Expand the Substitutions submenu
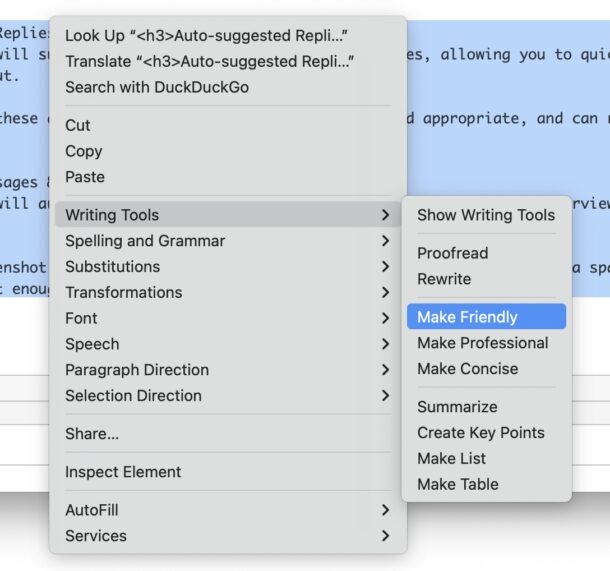The height and width of the screenshot is (571, 610). pos(112,267)
